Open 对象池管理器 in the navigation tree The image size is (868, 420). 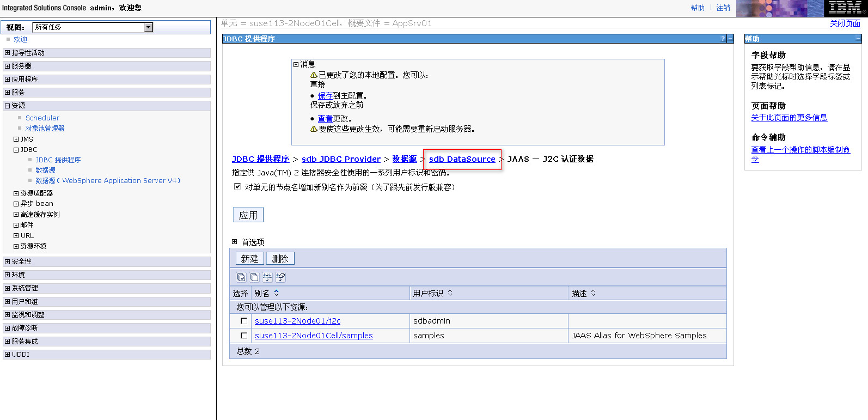coord(45,129)
